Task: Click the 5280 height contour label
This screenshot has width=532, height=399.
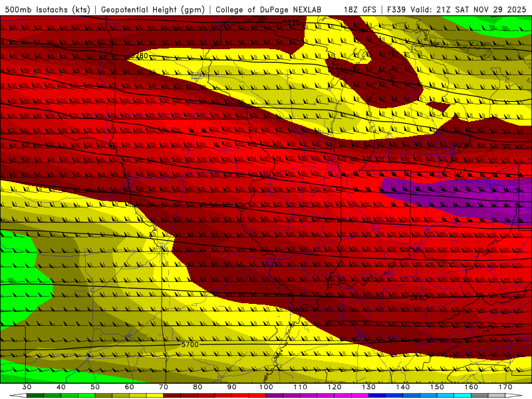Action: [140, 56]
